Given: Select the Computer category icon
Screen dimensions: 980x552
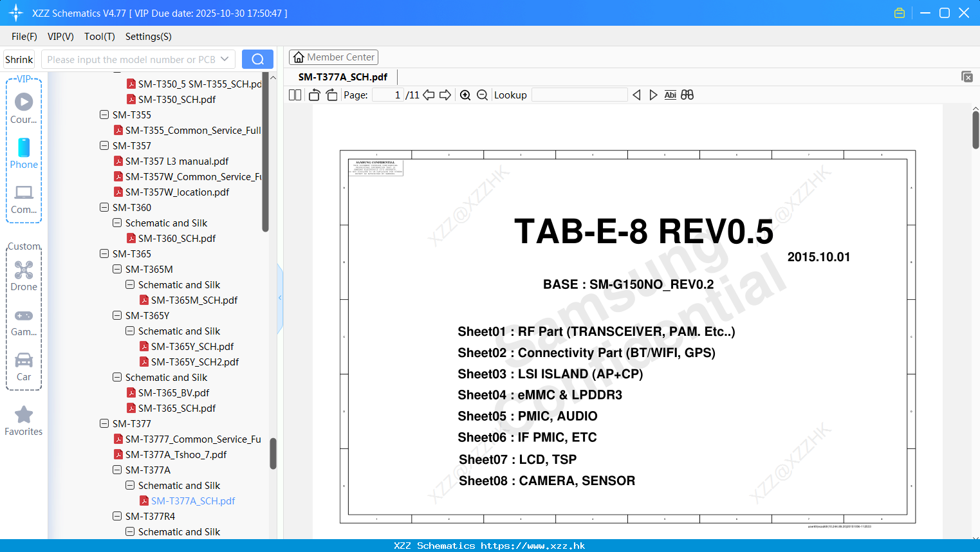Looking at the screenshot, I should pyautogui.click(x=24, y=199).
